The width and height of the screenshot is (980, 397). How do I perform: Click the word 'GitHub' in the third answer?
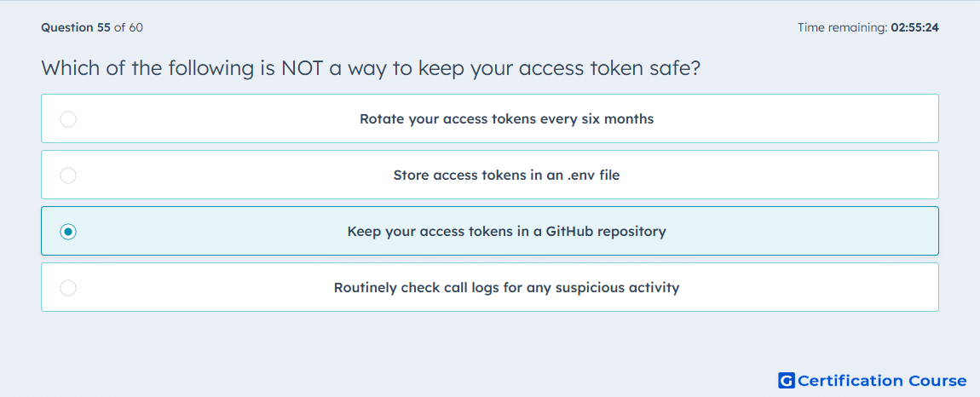[x=568, y=232]
